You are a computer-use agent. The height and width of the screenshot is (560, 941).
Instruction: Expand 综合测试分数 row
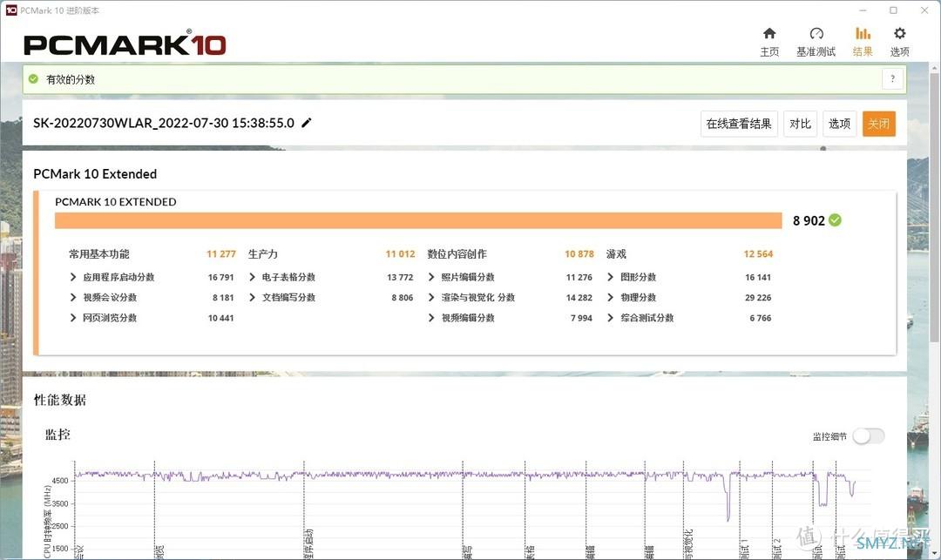click(x=610, y=318)
